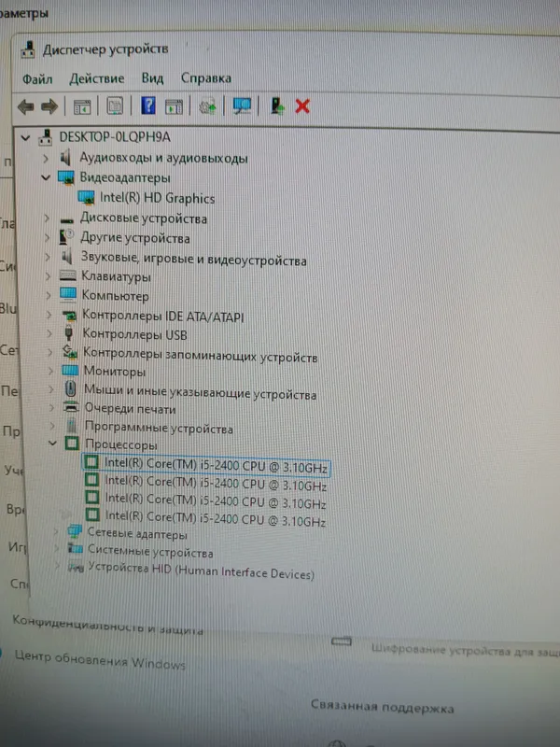Select Мыши и иные указывающие устройства
The height and width of the screenshot is (747, 560).
[x=200, y=391]
